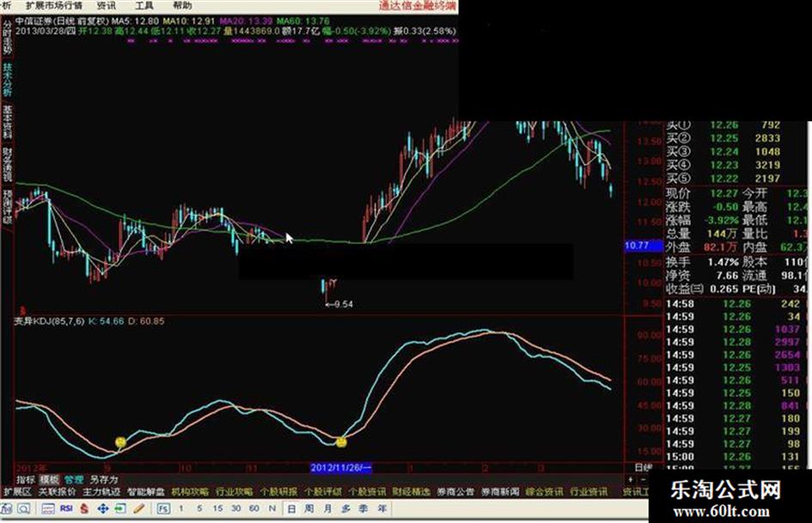
Task: Click the 10.77 blue price marker
Action: 644,246
